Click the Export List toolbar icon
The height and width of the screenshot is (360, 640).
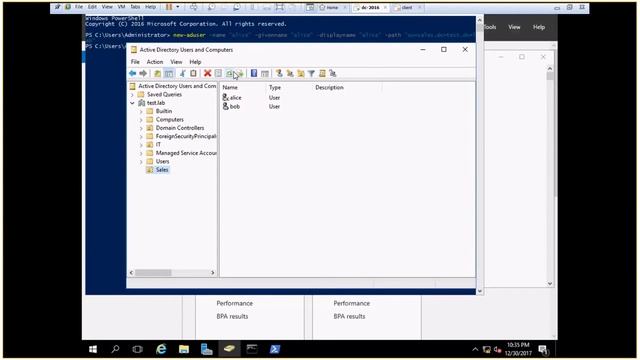240,73
